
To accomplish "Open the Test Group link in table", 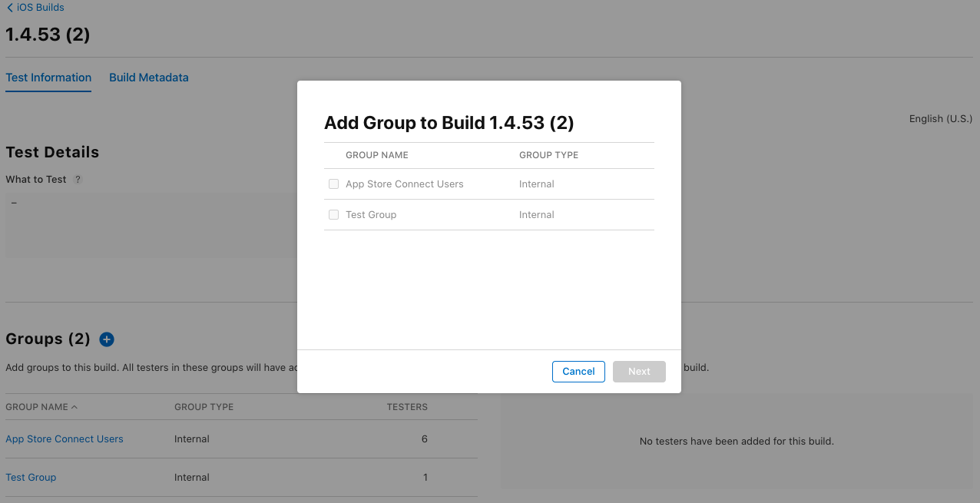I will [31, 478].
